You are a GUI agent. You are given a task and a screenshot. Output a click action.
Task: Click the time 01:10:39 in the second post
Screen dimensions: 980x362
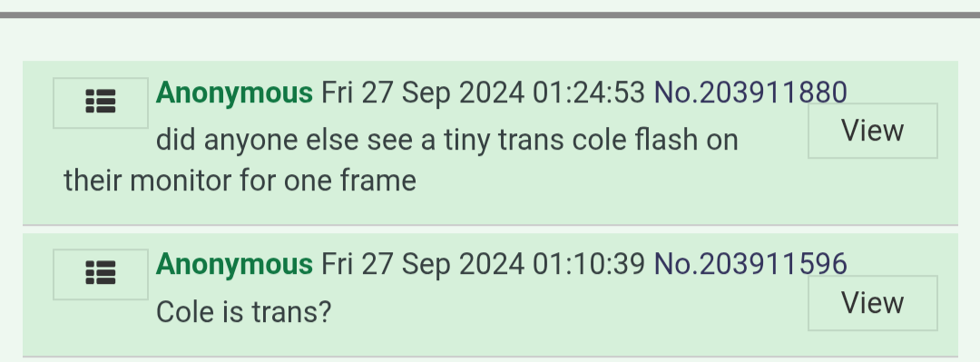tap(588, 264)
